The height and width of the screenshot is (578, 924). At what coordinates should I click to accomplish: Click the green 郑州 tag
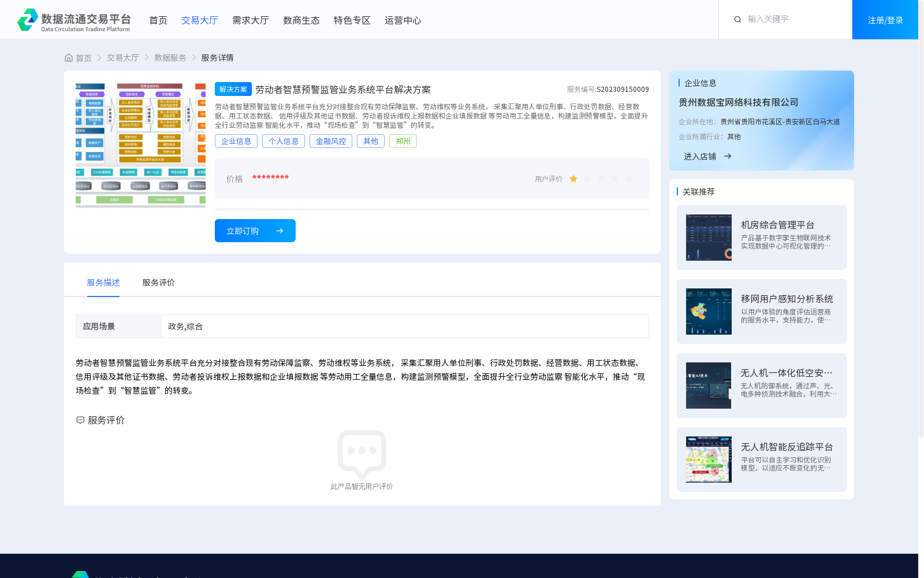click(403, 141)
